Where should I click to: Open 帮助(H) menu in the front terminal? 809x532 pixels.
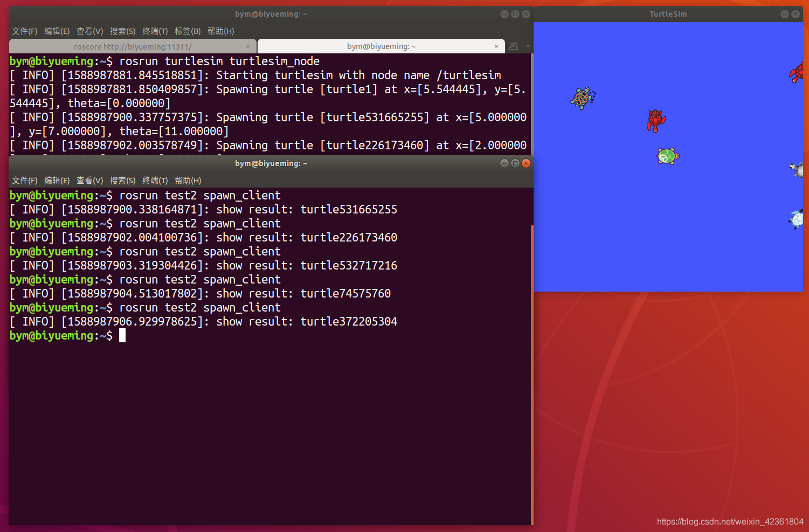(x=188, y=181)
